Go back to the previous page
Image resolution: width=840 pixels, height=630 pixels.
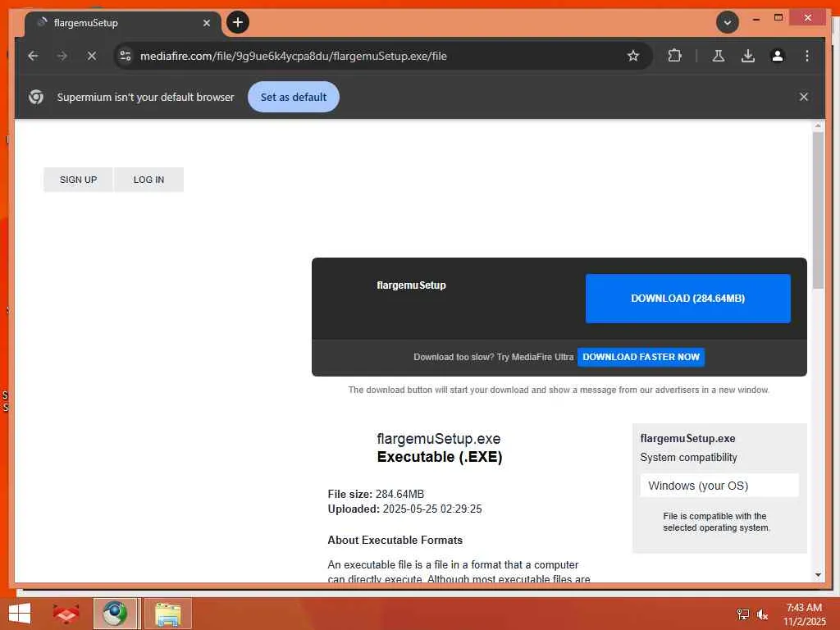click(x=33, y=56)
